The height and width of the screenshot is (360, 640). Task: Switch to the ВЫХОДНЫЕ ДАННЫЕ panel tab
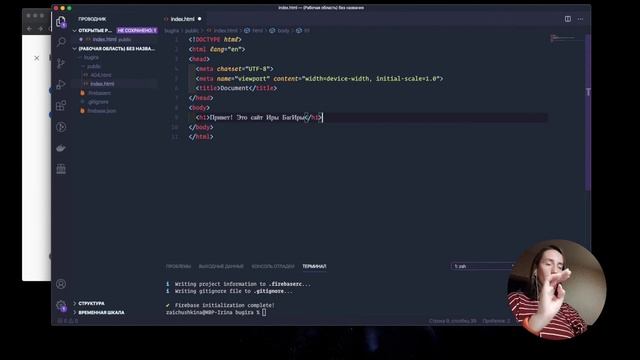coord(221,266)
